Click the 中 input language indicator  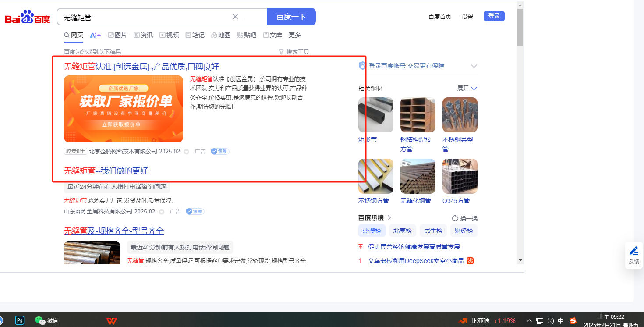tap(561, 320)
